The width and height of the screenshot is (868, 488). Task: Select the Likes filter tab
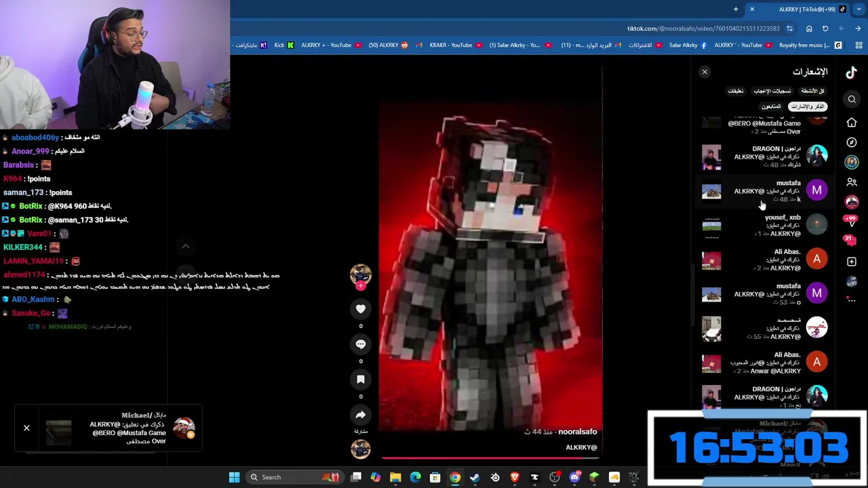pyautogui.click(x=772, y=91)
